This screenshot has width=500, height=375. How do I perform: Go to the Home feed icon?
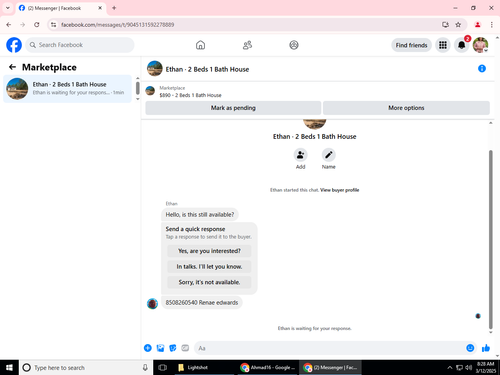point(200,45)
